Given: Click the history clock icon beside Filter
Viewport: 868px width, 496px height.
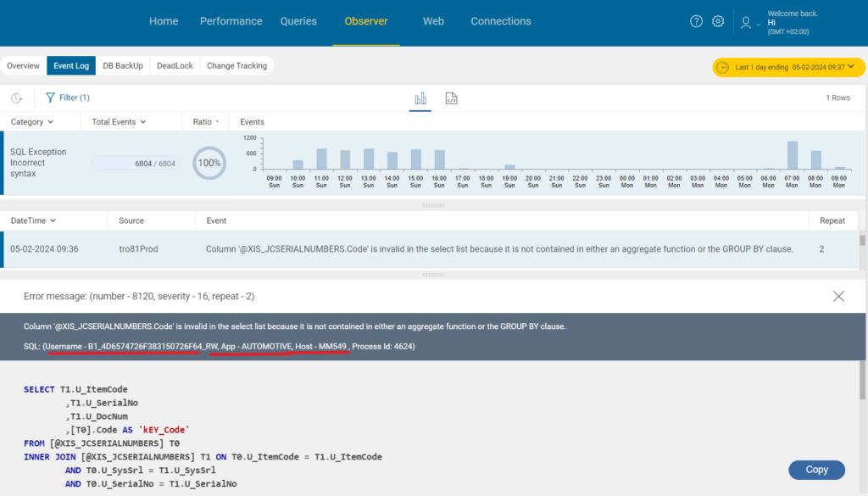Looking at the screenshot, I should pos(17,98).
